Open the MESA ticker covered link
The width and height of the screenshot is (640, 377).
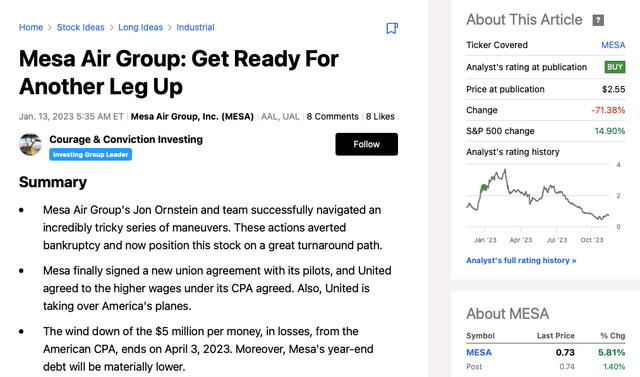click(613, 45)
